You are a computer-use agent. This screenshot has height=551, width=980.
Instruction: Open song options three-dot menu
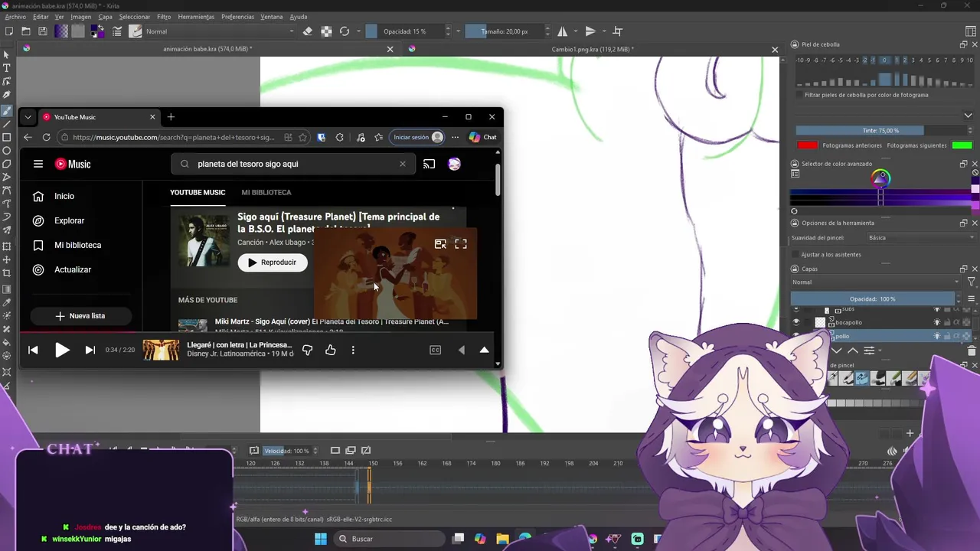(353, 350)
